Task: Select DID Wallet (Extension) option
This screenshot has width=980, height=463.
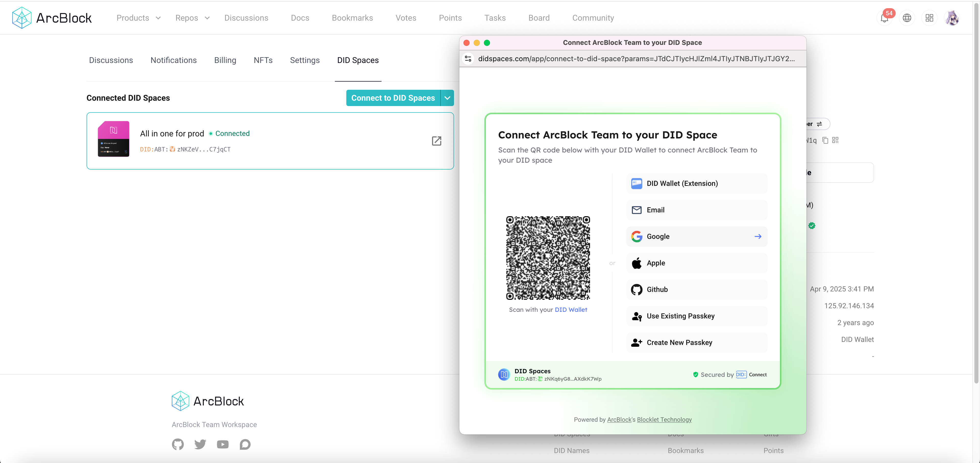Action: pos(696,184)
